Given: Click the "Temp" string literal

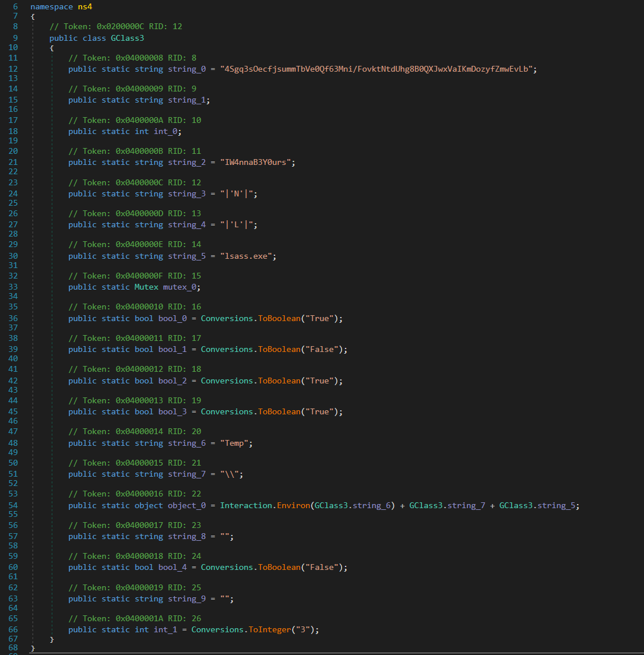Looking at the screenshot, I should 234,443.
